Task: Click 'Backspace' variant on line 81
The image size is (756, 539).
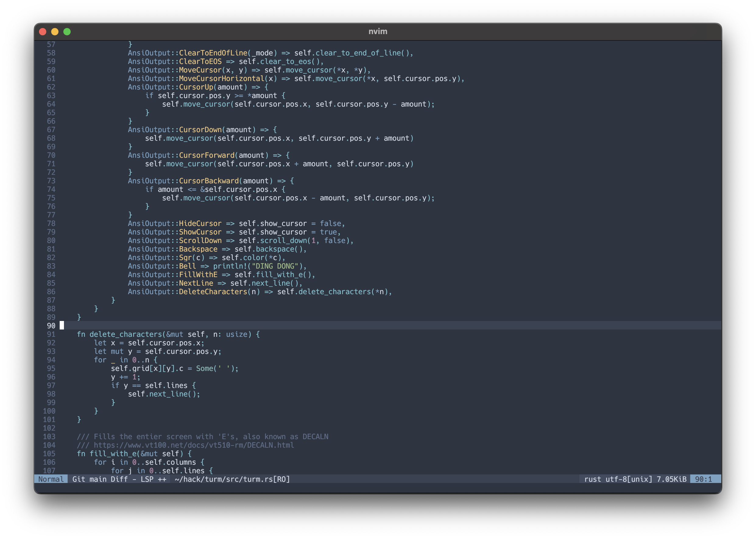Action: (x=198, y=249)
